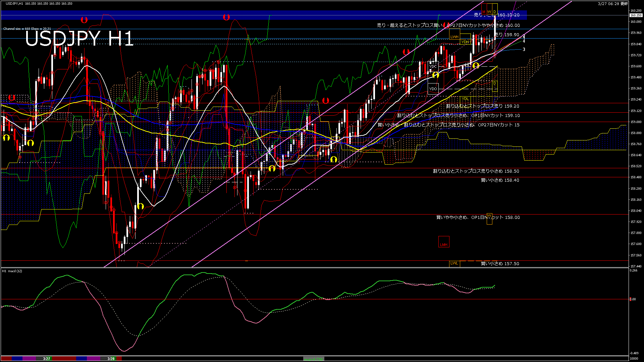Viewport: 644px width, 362px height.
Task: Click the 売り 159.90 order label
Action: coord(507,35)
